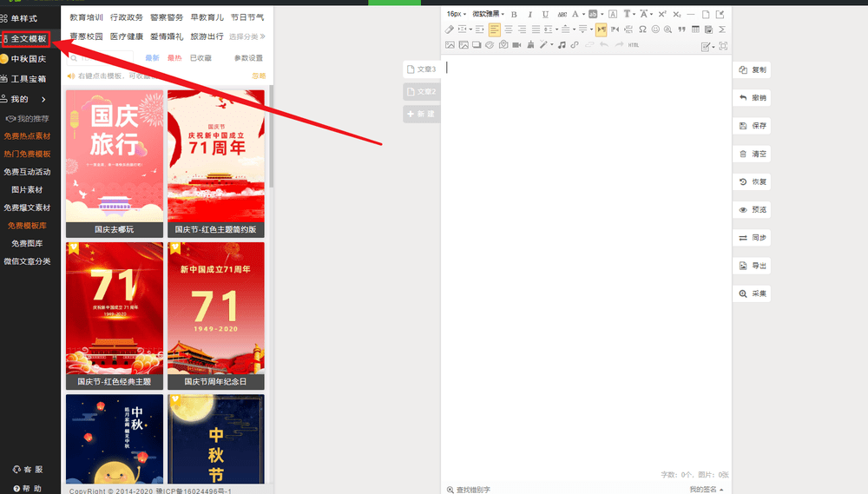Expand the 我的 sidebar submenu
This screenshot has width=868, height=494.
coord(43,99)
